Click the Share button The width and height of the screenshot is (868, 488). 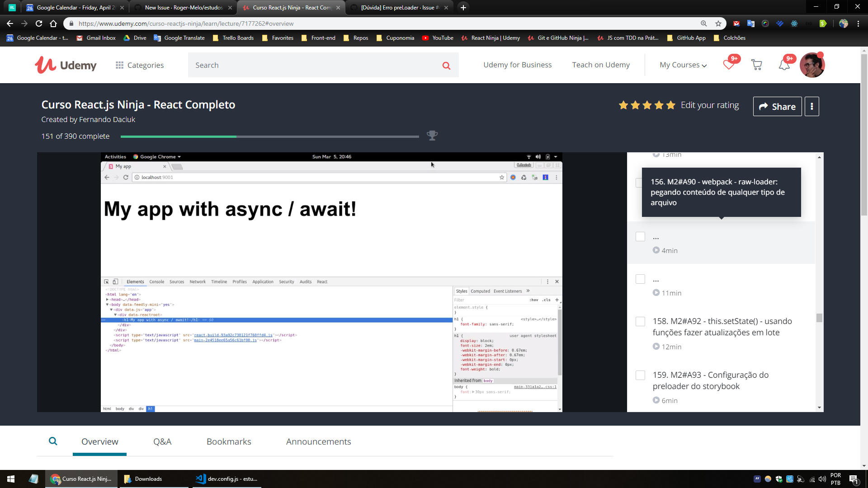pos(777,106)
